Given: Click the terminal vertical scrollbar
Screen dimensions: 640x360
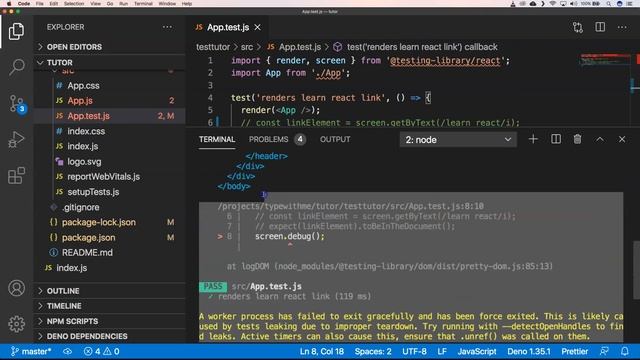Looking at the screenshot, I should (636, 270).
